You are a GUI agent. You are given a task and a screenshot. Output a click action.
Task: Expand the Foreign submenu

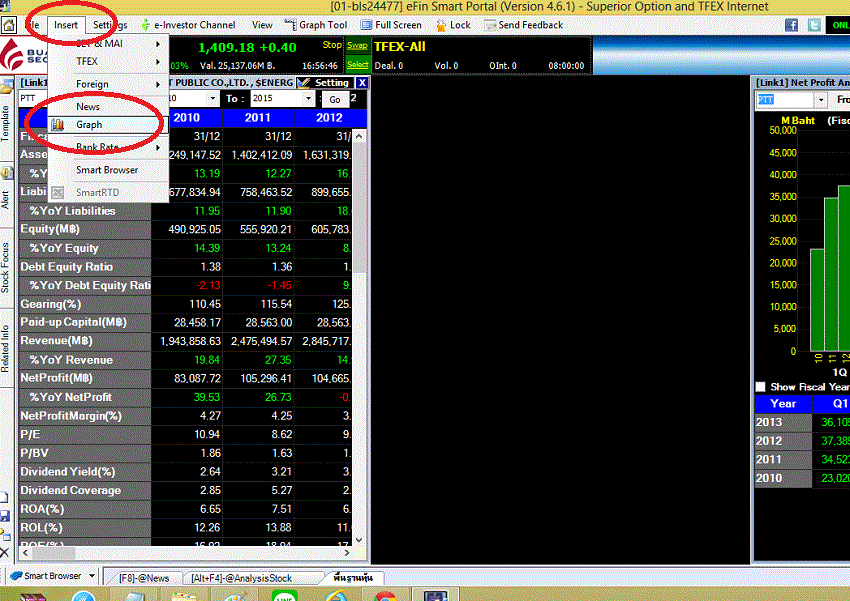(x=108, y=84)
